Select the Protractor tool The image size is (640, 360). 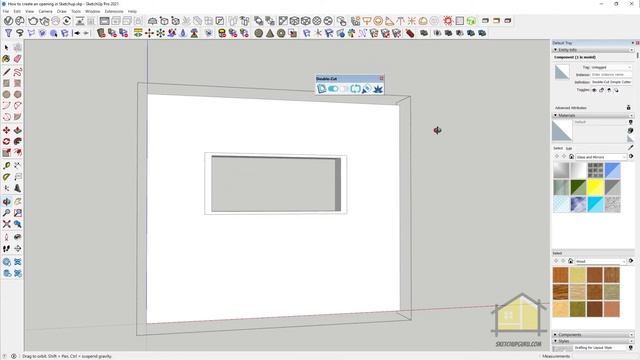pyautogui.click(x=7, y=177)
